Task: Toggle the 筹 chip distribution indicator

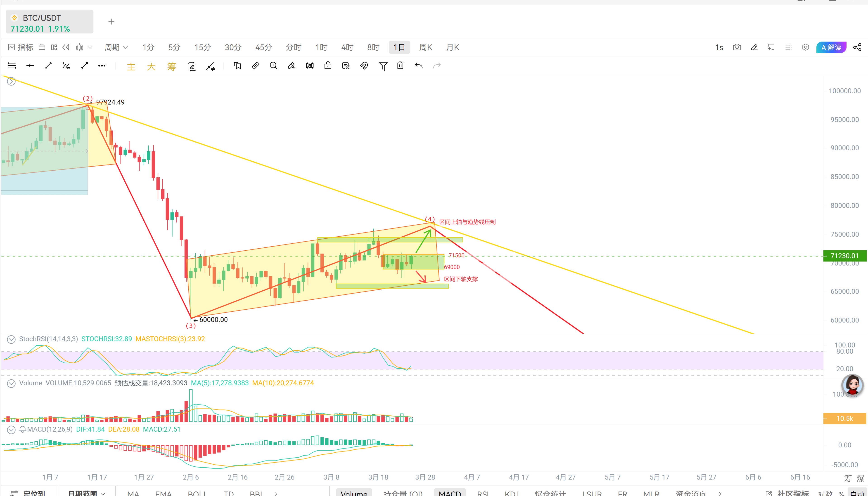Action: (x=171, y=66)
